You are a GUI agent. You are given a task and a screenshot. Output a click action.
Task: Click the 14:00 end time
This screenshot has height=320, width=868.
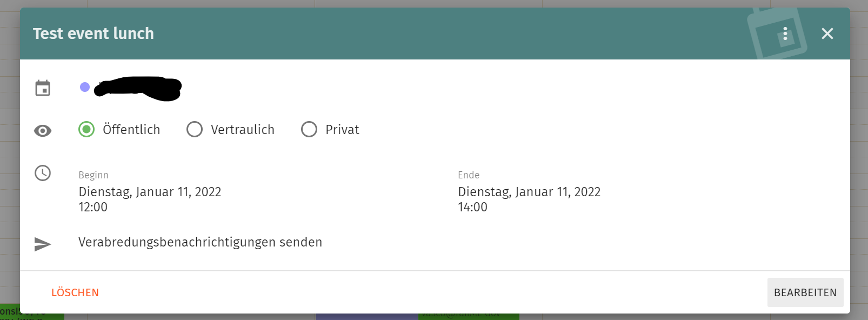click(472, 207)
